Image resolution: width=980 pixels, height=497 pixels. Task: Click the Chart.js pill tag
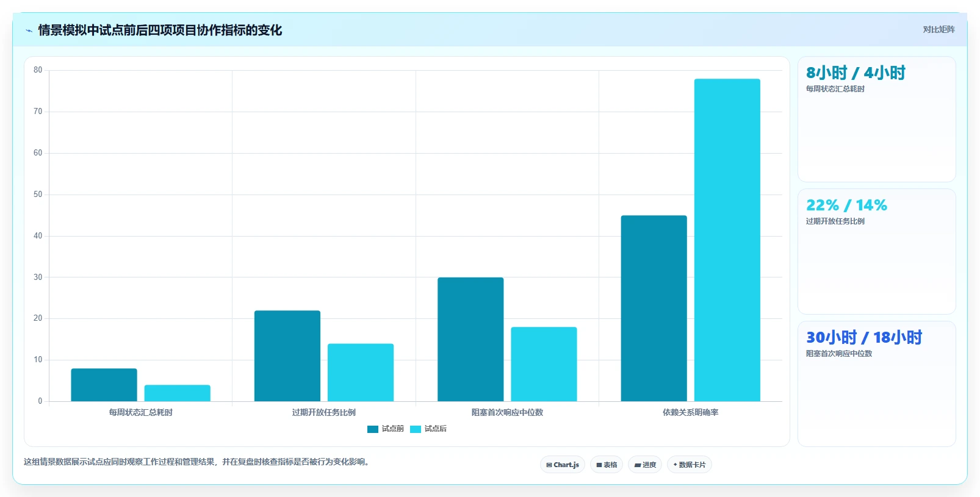pos(563,465)
